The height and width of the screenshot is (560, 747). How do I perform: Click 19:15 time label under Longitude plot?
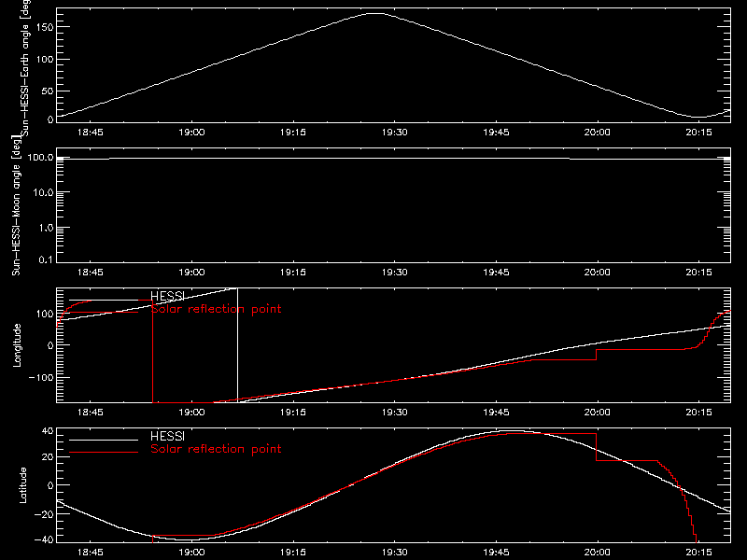[293, 413]
